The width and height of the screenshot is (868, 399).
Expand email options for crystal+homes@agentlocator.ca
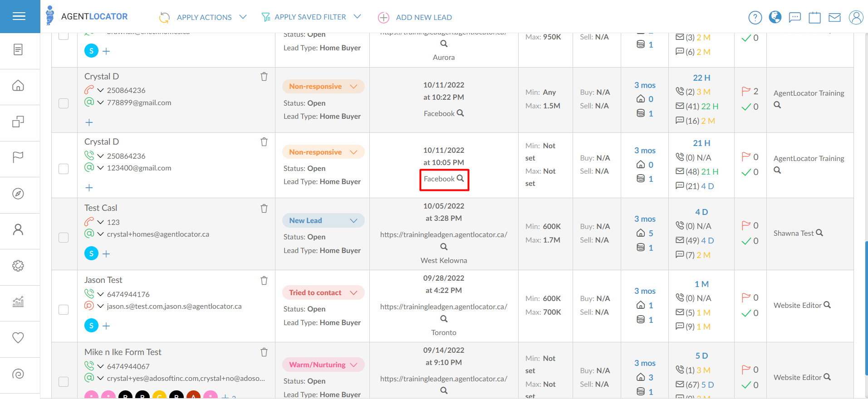pos(101,234)
